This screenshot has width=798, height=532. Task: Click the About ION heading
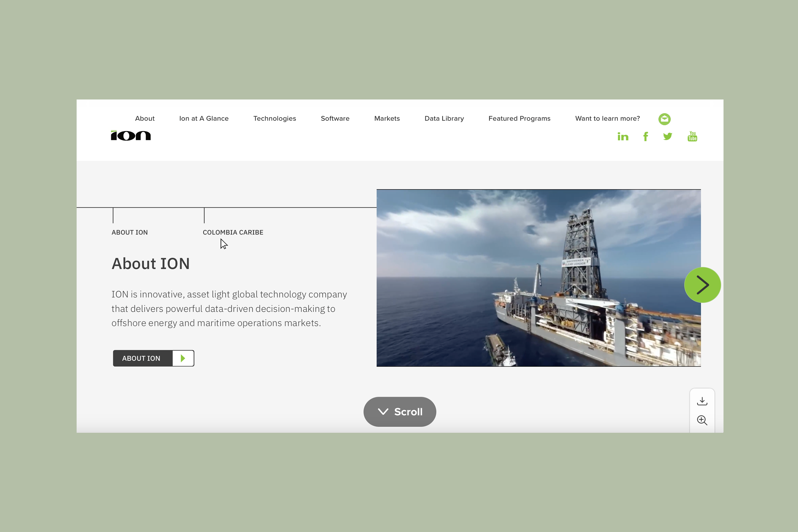151,264
